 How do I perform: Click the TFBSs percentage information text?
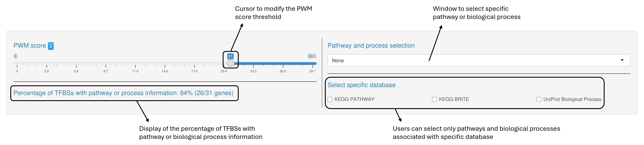123,93
